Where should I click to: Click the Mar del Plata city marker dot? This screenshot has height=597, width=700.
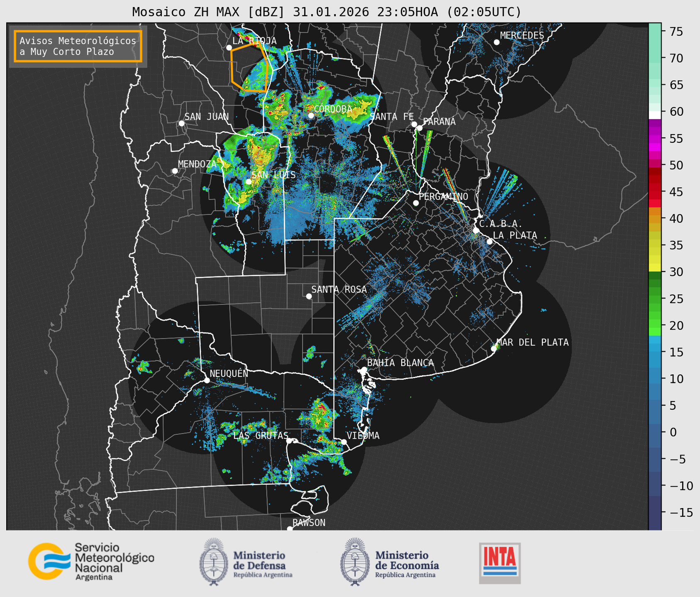coord(494,349)
